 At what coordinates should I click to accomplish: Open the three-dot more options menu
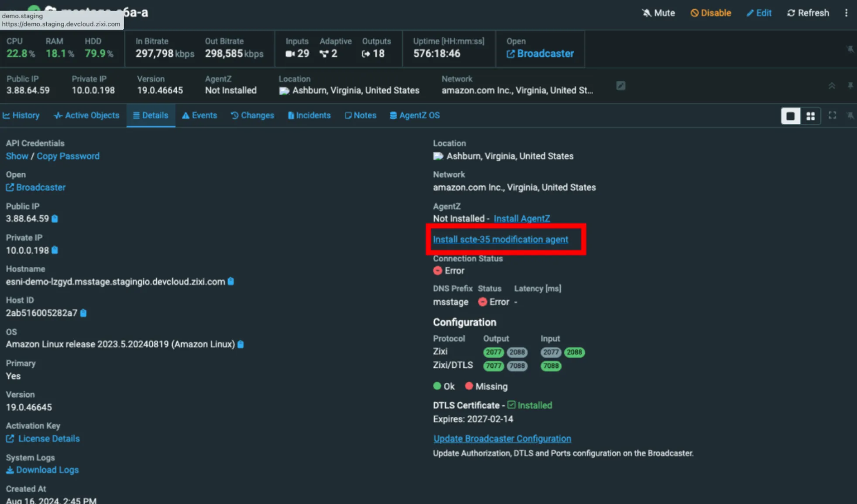846,13
